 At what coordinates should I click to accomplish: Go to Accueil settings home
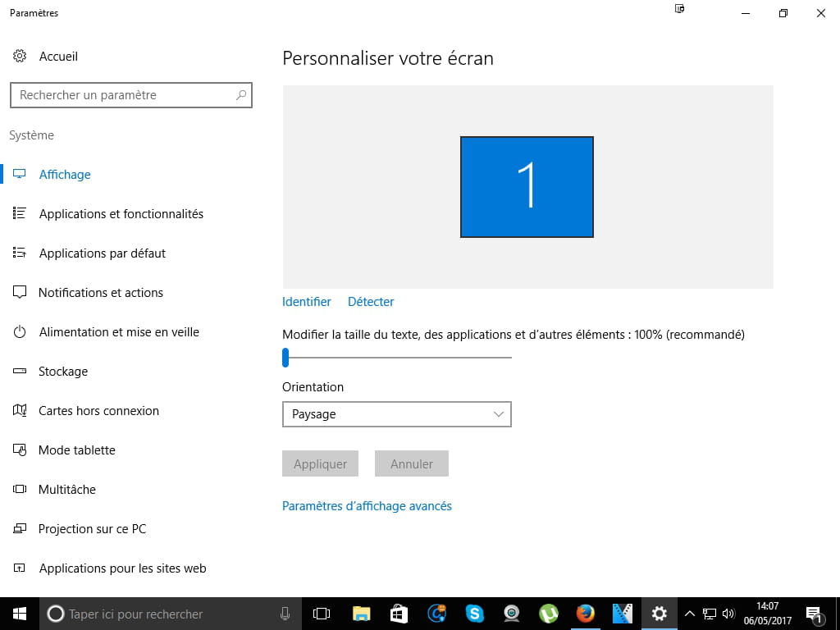point(58,57)
